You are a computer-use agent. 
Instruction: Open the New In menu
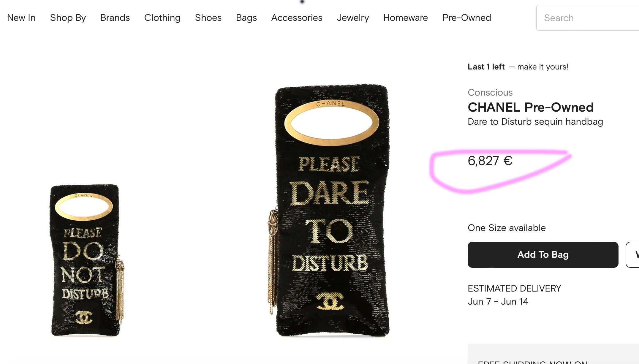[21, 18]
